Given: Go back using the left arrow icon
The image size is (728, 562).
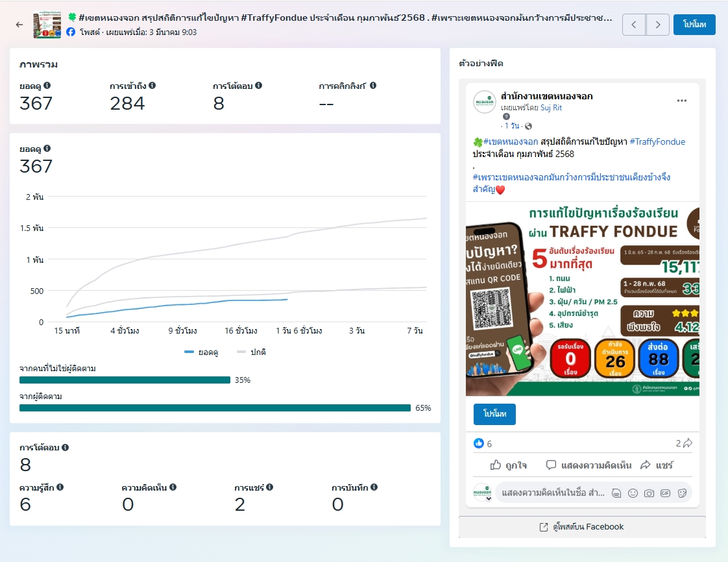Looking at the screenshot, I should coord(19,25).
